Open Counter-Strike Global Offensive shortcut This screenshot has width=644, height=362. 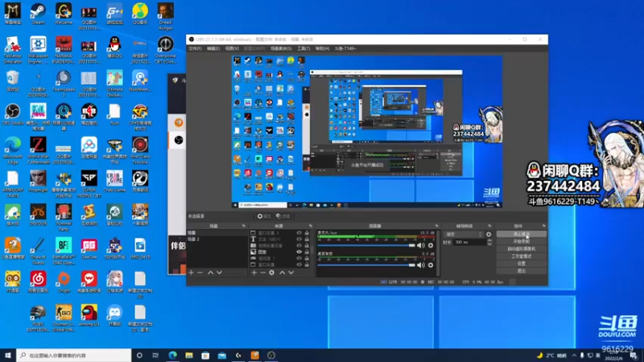(64, 318)
